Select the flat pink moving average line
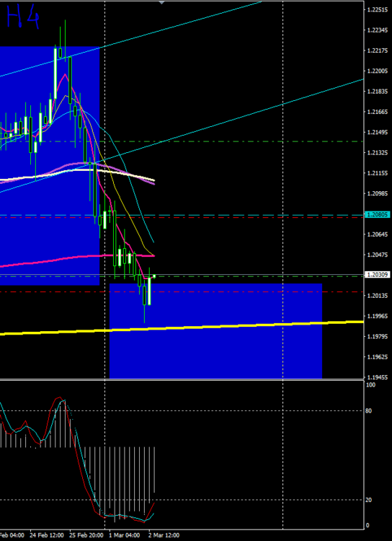 pos(78,257)
